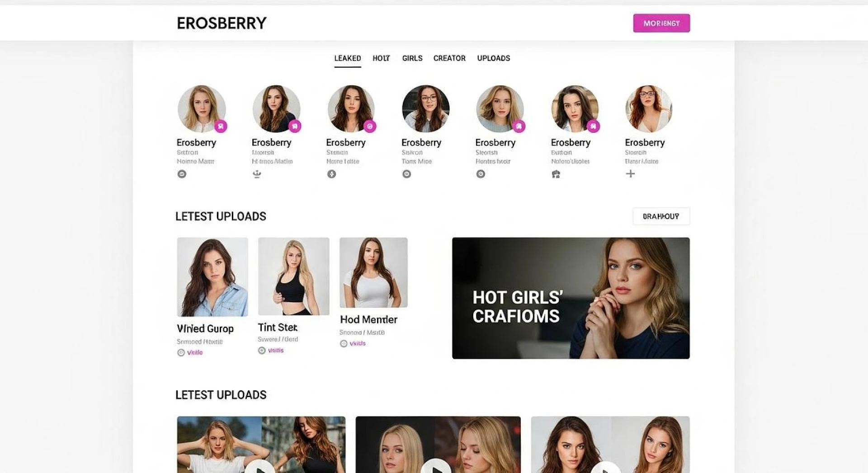Switch to the GIRLS tab
Screen dimensions: 868x473
click(x=412, y=58)
